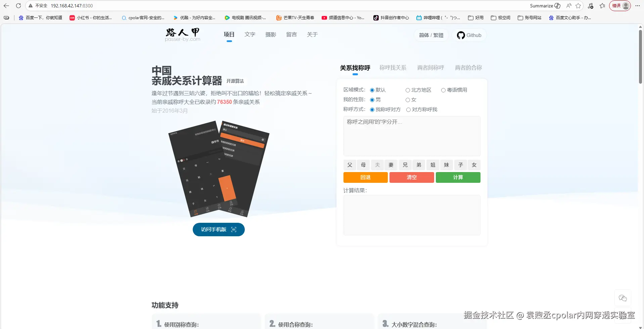Open the 极空间 bookmark folder
This screenshot has height=329, width=644.
[500, 18]
